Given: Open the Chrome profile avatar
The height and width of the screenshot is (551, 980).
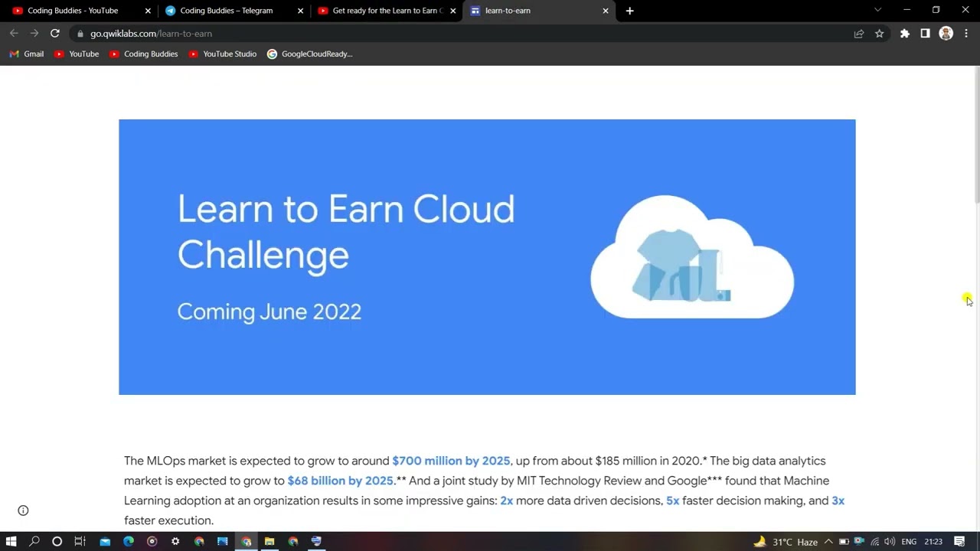Looking at the screenshot, I should 946,34.
